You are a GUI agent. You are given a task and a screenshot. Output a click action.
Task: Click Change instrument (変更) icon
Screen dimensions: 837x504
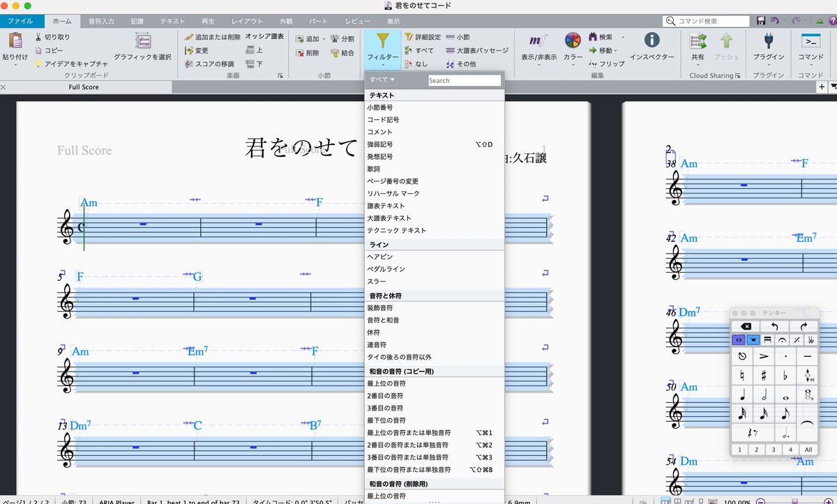[188, 50]
